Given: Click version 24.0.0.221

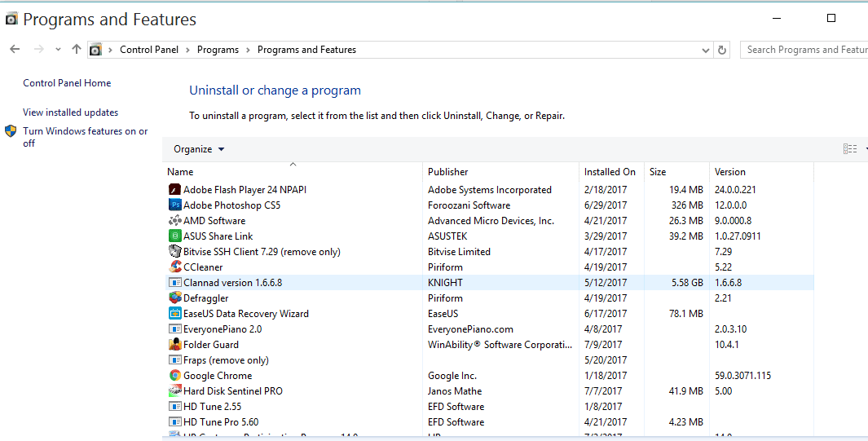Looking at the screenshot, I should click(735, 189).
